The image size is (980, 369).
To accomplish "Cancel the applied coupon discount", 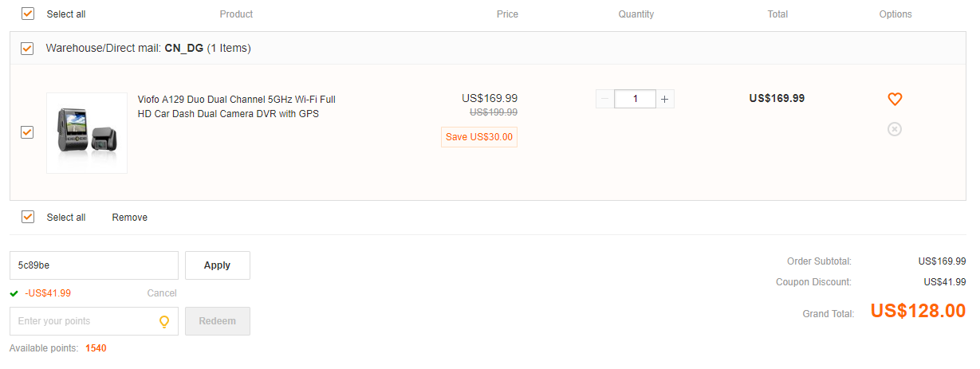I will click(162, 293).
